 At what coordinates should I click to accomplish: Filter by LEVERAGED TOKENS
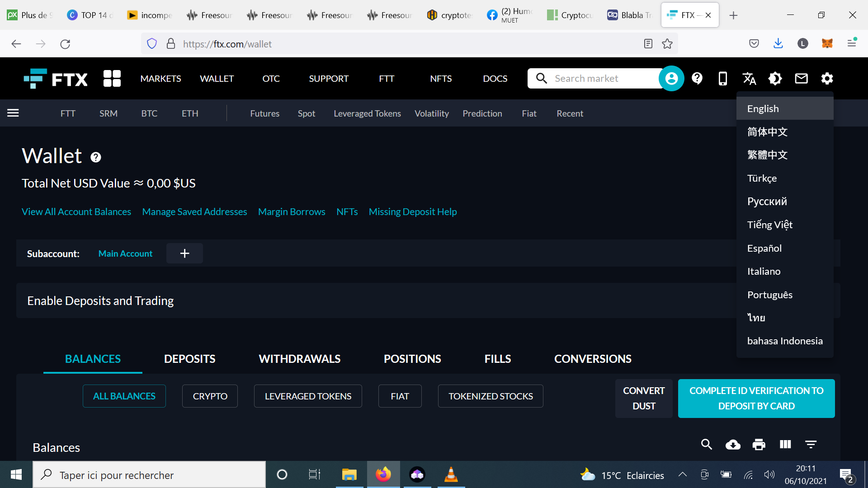[x=308, y=396]
